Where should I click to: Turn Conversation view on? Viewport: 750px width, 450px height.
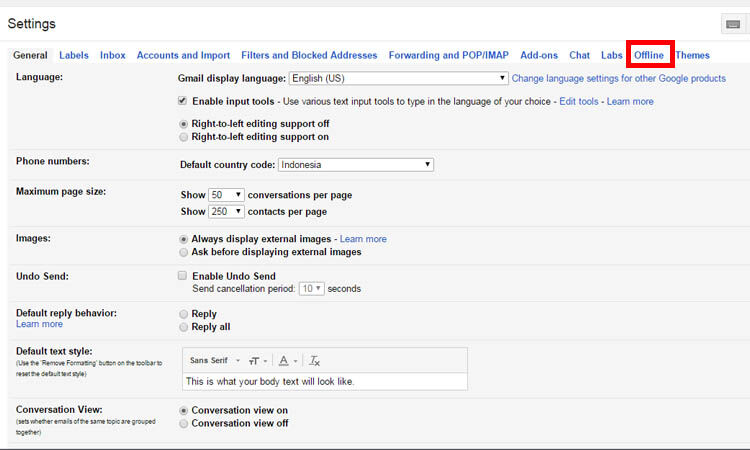click(183, 411)
